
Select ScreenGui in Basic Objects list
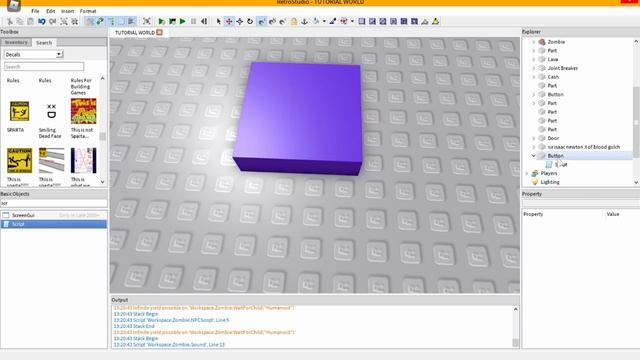53,215
